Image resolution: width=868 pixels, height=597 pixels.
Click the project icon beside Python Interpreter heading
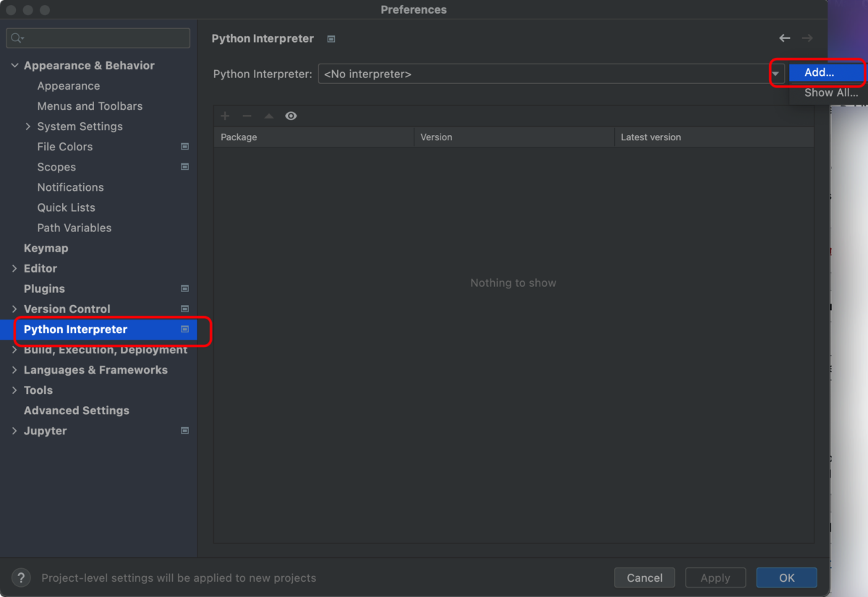[x=331, y=38]
